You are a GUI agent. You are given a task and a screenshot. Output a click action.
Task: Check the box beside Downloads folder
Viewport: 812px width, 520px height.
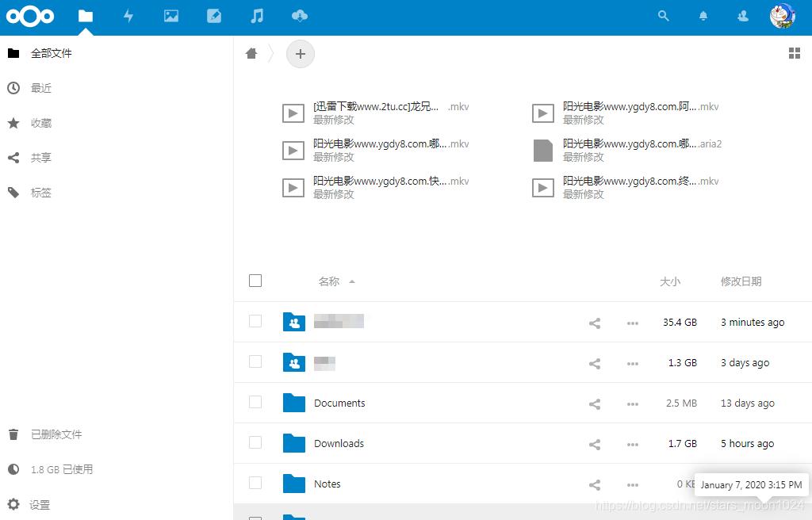pos(255,443)
